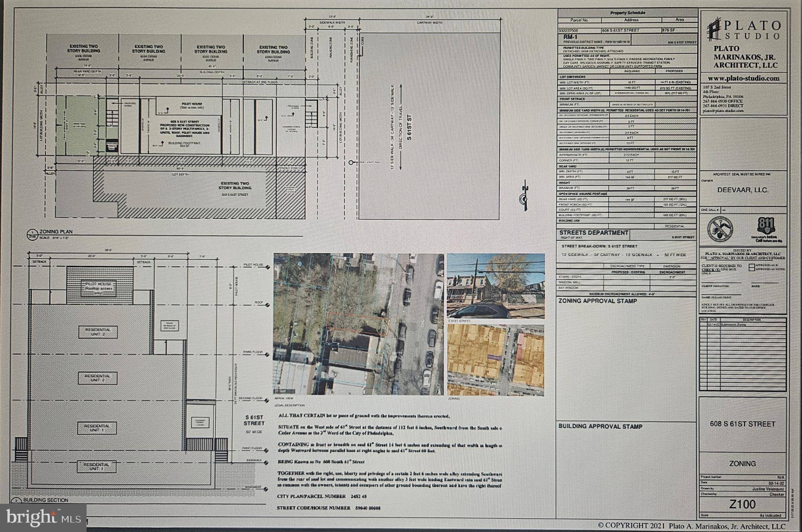This screenshot has height=532, width=802.
Task: Click the 'Submission Zoning' revision row
Action: point(742,325)
